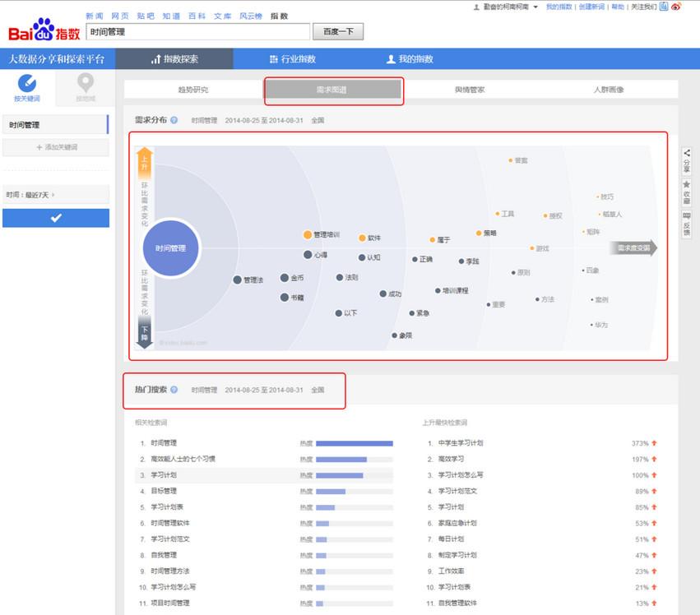Click the orange 工具 node
700x615 pixels.
click(x=498, y=214)
